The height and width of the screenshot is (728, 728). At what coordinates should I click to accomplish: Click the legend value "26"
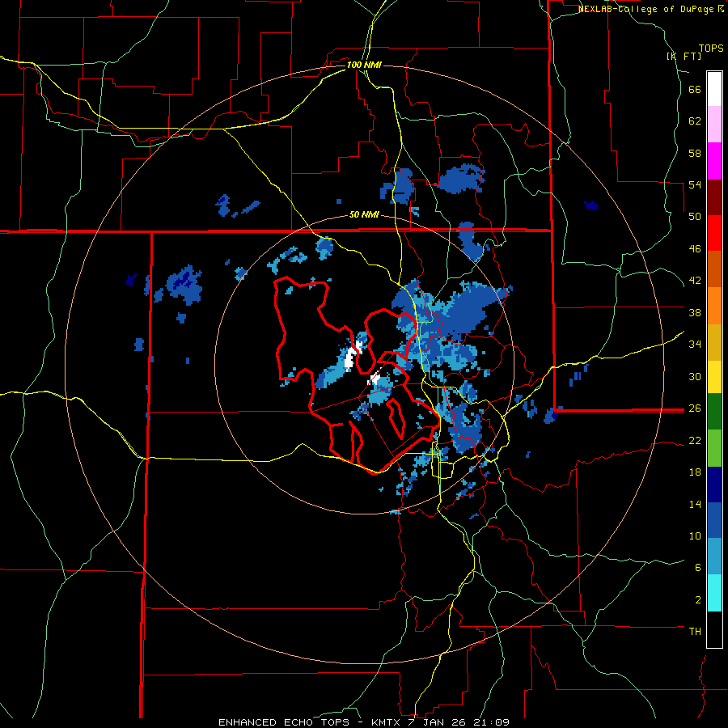(695, 408)
